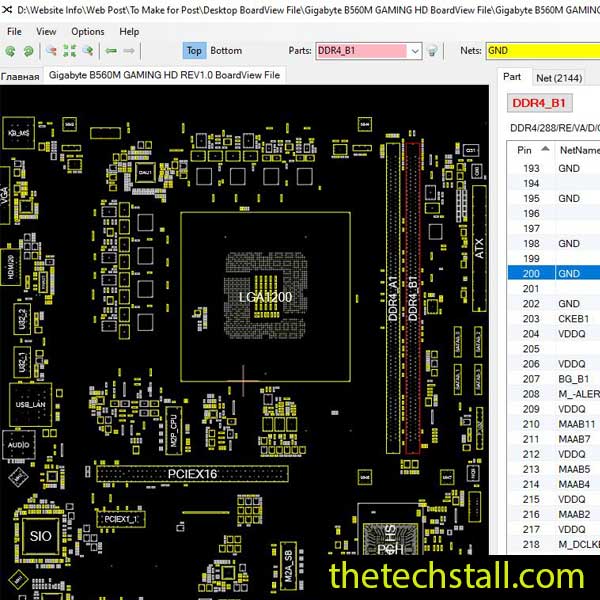Go forward with the gray right arrow
600x600 pixels.
pyautogui.click(x=129, y=51)
